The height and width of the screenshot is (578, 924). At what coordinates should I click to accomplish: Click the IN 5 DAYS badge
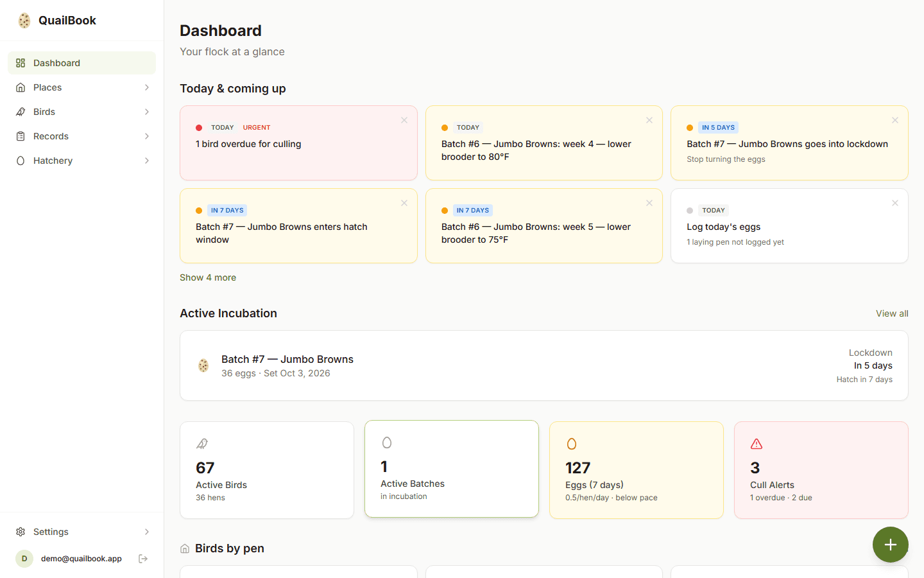point(718,128)
